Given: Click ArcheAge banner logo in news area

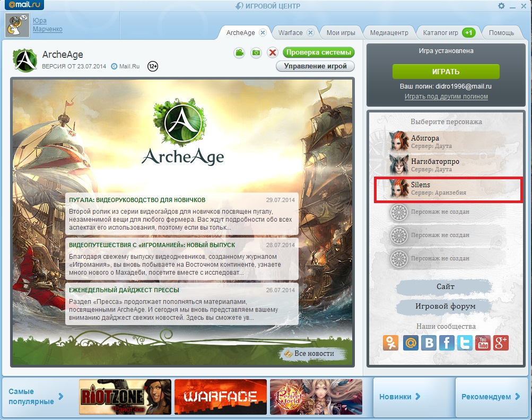Looking at the screenshot, I should (x=182, y=132).
